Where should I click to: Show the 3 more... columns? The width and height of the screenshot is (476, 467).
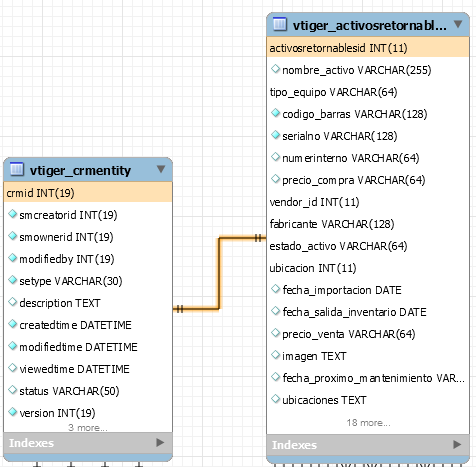click(88, 427)
